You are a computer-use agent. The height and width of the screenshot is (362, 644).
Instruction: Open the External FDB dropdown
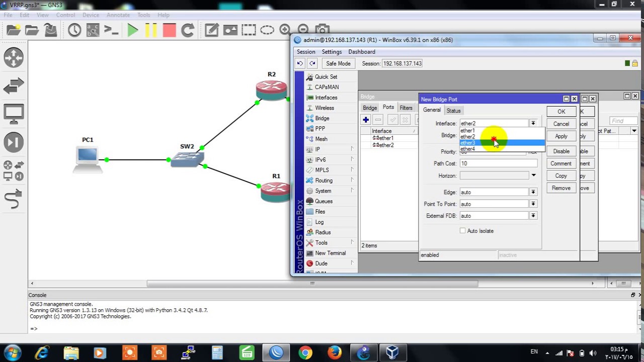(533, 216)
